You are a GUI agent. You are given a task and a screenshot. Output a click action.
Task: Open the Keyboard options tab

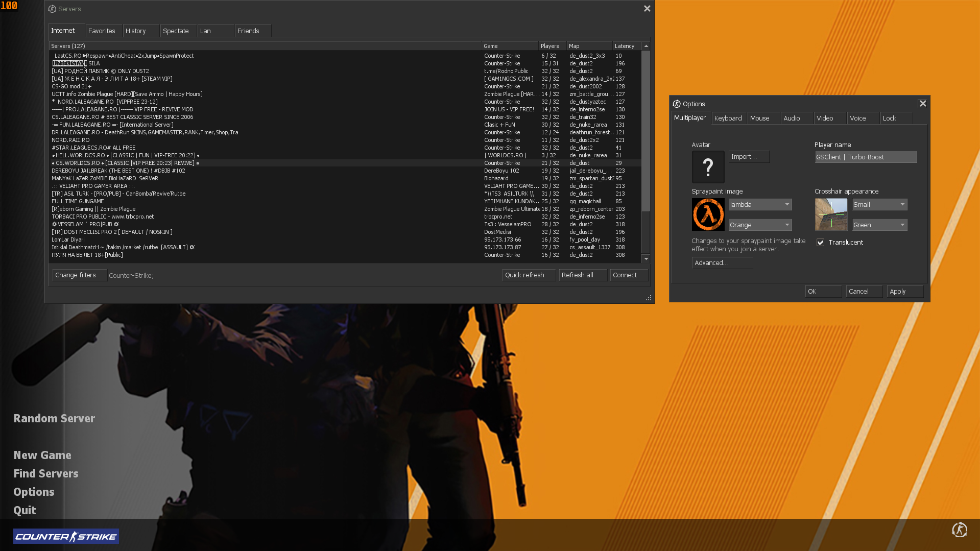729,118
